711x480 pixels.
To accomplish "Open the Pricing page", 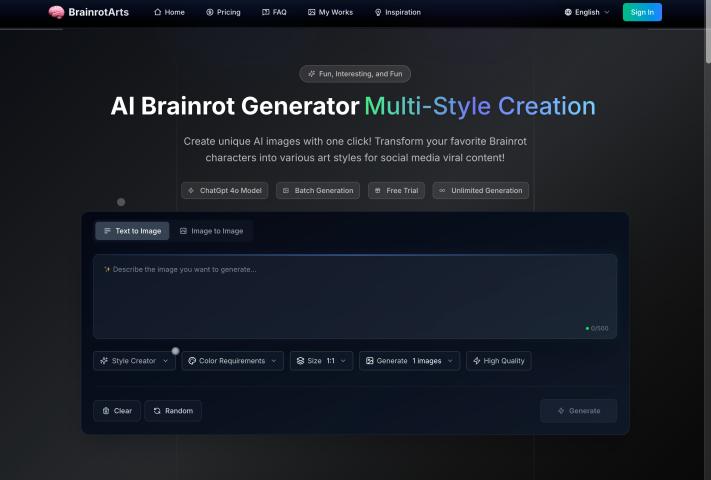I will click(x=223, y=13).
